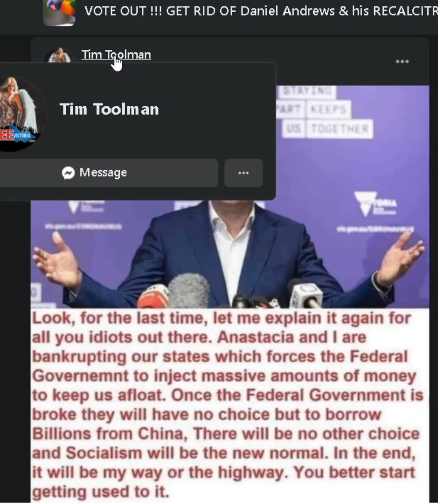Click the white Victoria logo on purple backdrop

coord(375,203)
